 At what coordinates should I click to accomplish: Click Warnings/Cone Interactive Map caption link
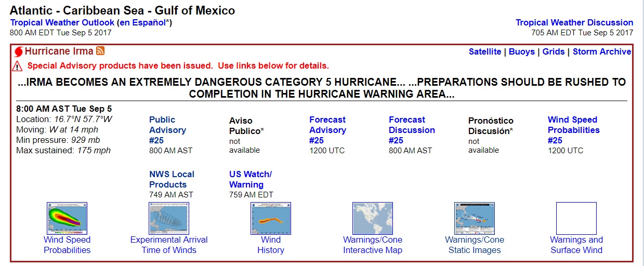coord(373,245)
